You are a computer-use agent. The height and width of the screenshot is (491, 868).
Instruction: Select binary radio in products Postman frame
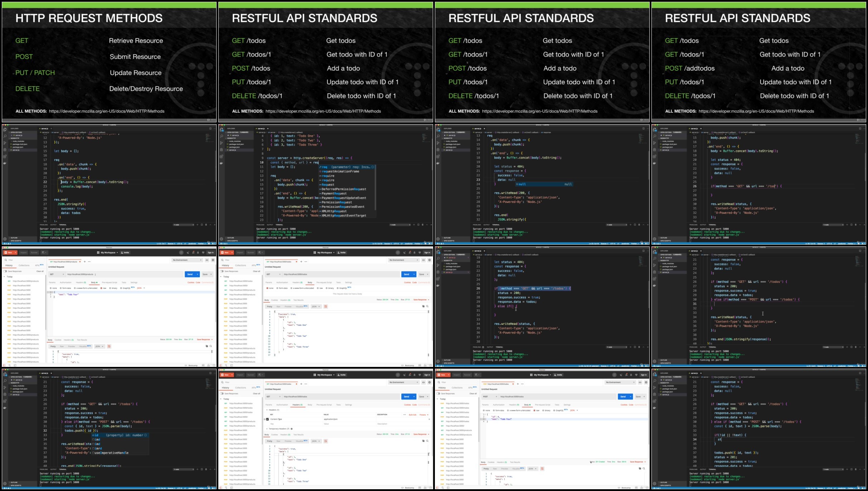pyautogui.click(x=110, y=288)
